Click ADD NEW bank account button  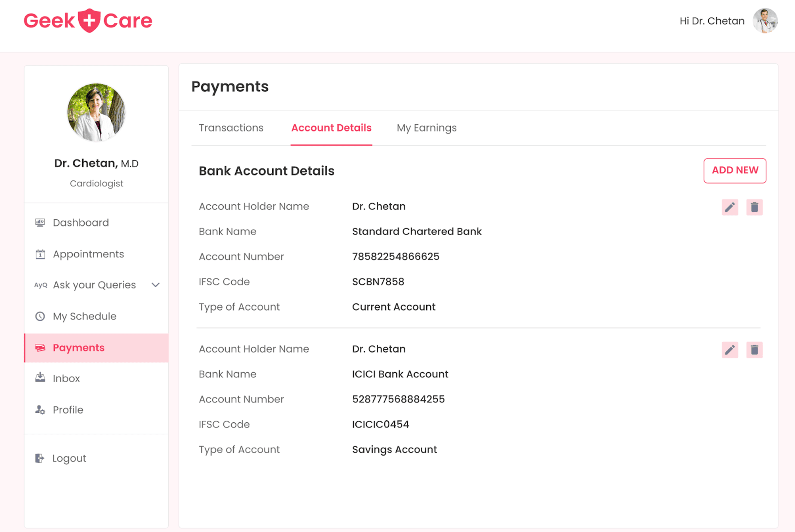click(x=735, y=170)
